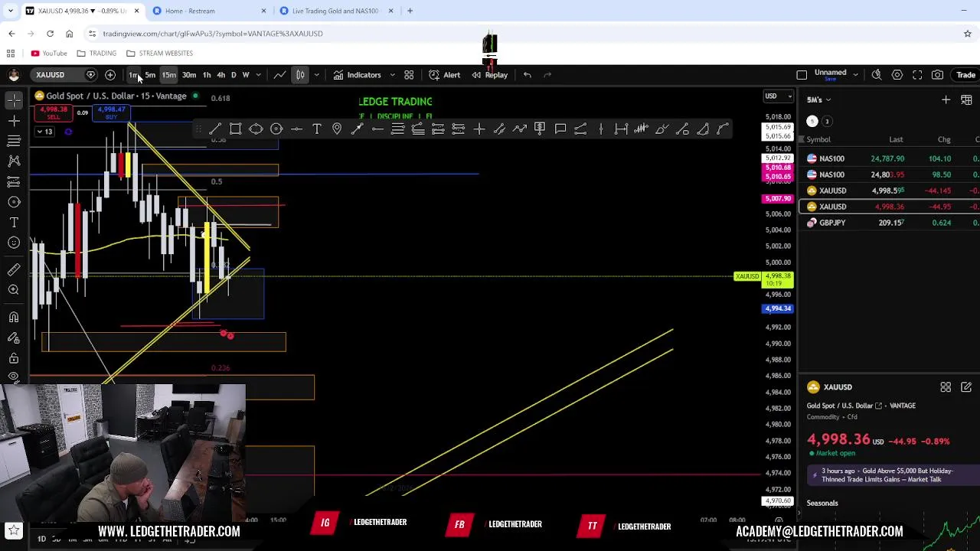Toggle lock all drawings
This screenshot has height=551, width=980.
(14, 357)
